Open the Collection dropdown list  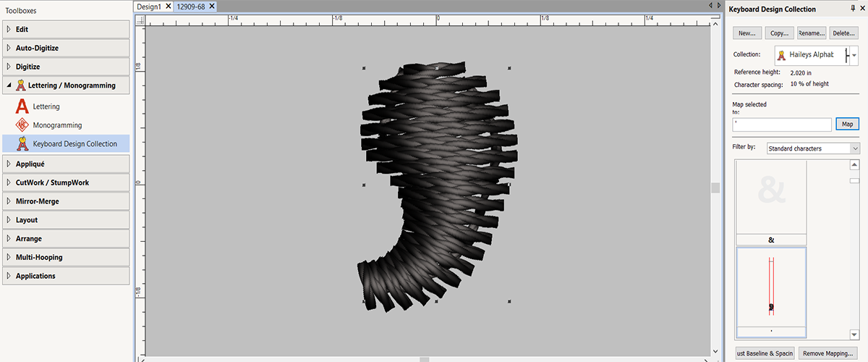[x=854, y=55]
